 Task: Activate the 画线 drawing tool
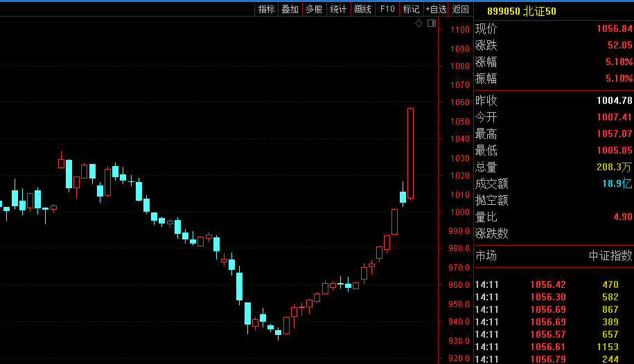[x=362, y=9]
